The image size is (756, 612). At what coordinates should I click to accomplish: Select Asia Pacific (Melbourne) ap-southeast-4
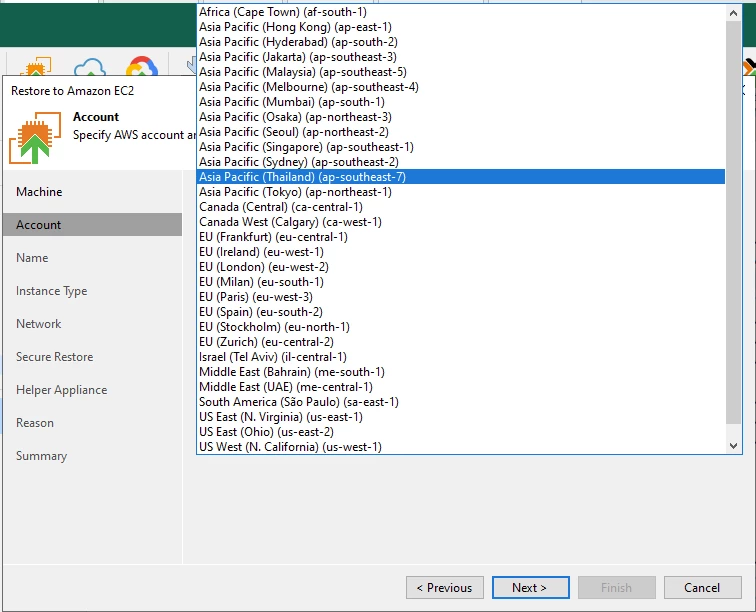pos(461,87)
